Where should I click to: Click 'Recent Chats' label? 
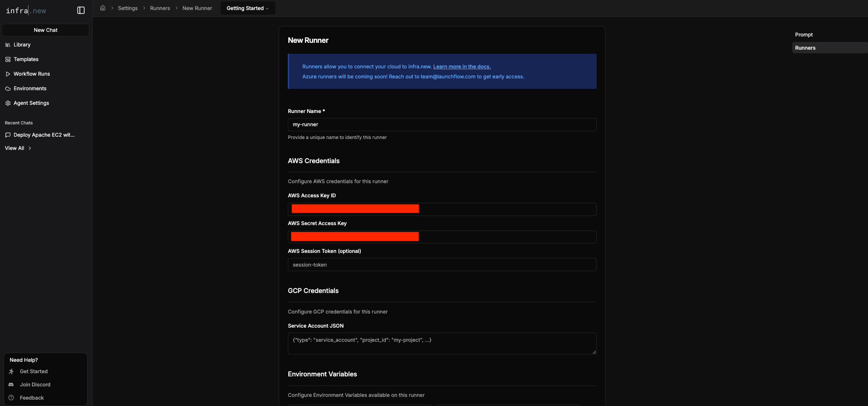click(x=19, y=123)
